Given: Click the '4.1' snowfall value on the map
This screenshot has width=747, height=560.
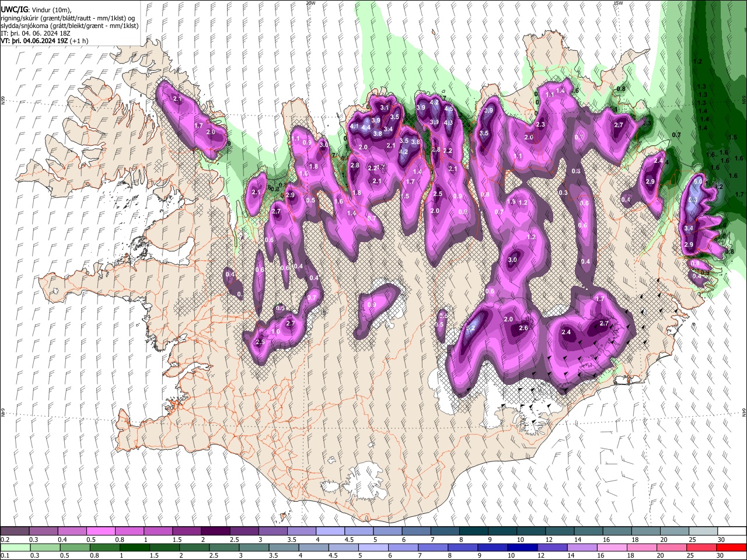Looking at the screenshot, I should pyautogui.click(x=354, y=126).
